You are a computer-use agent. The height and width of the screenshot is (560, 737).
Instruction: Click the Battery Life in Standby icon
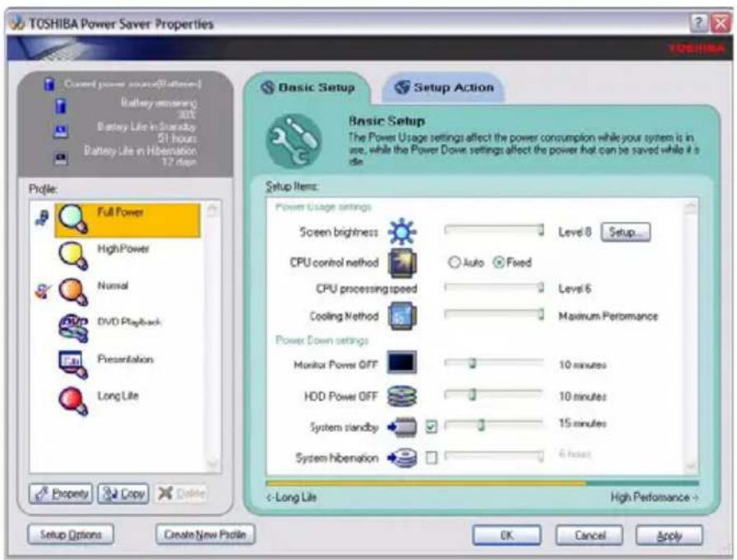[61, 132]
